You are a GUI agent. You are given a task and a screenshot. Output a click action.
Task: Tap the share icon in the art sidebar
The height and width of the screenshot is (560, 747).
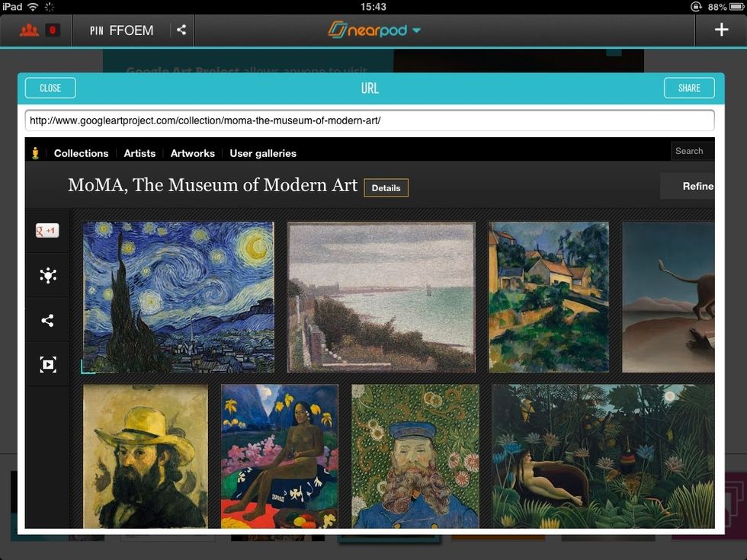[47, 320]
